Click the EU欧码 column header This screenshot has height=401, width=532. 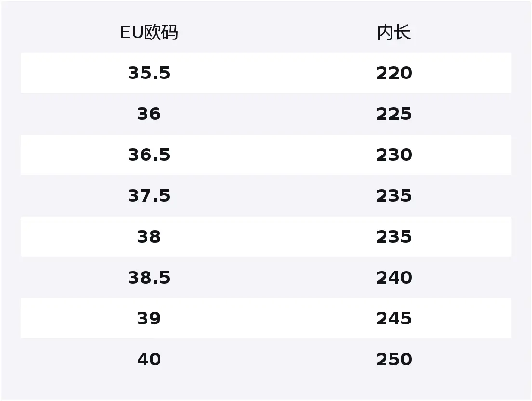click(149, 33)
